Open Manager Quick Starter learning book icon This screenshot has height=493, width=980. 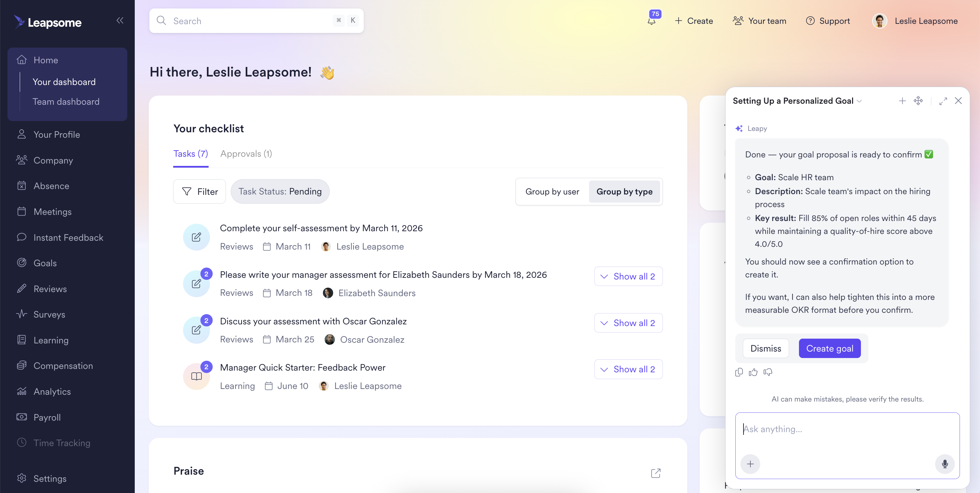pos(196,376)
